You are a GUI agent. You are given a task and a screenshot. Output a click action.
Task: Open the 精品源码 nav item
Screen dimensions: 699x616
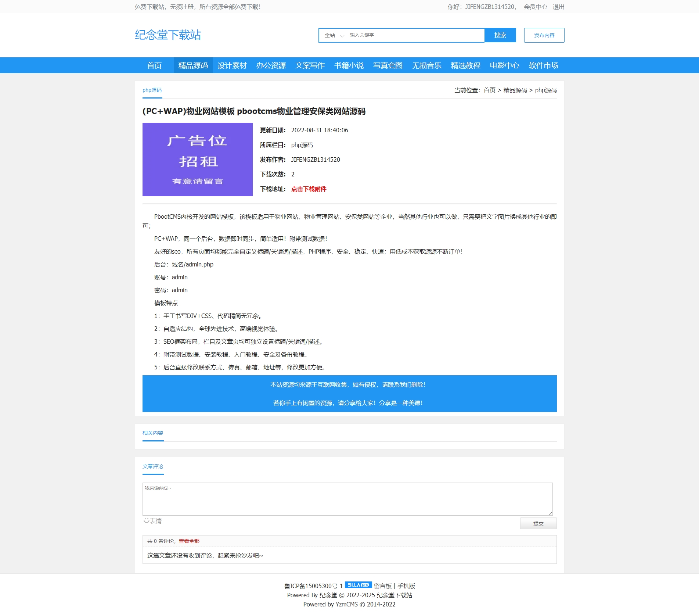[x=193, y=65]
